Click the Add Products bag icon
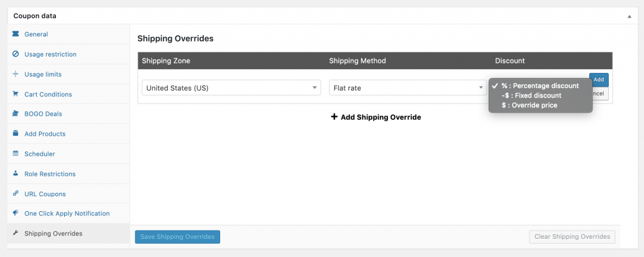This screenshot has height=257, width=644. 15,134
